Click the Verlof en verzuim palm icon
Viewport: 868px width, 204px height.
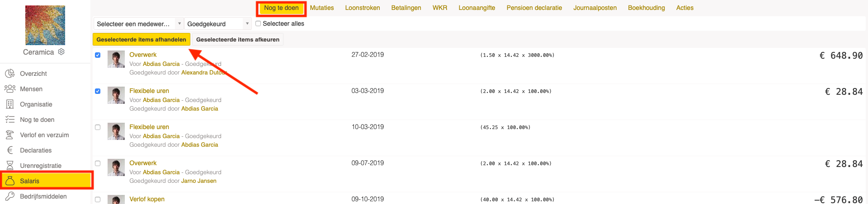pos(9,135)
